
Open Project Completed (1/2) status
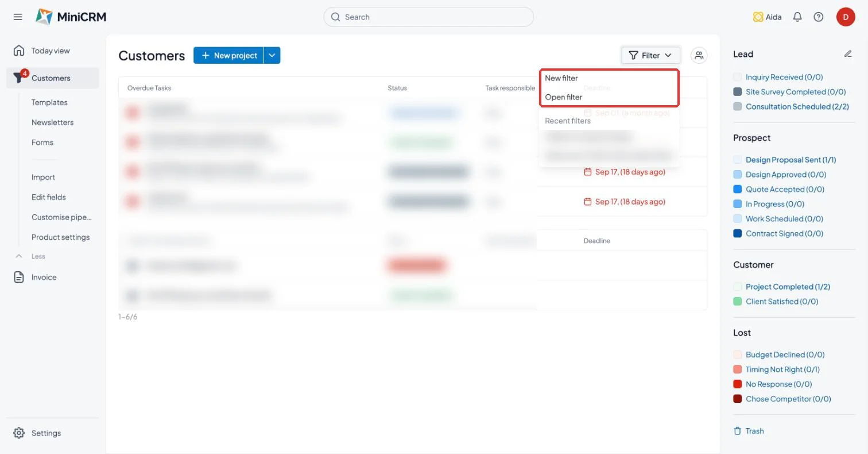pos(788,287)
